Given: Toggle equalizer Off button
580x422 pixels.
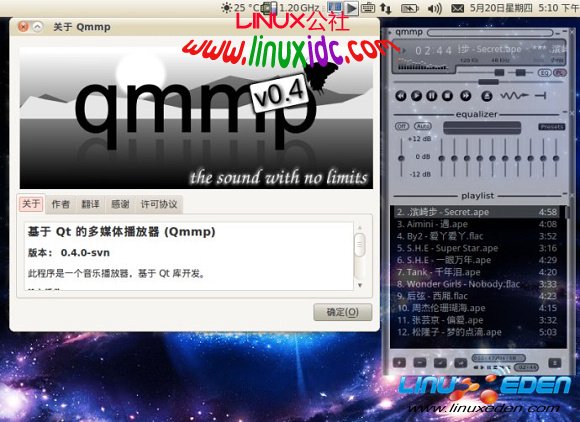Looking at the screenshot, I should tap(402, 126).
